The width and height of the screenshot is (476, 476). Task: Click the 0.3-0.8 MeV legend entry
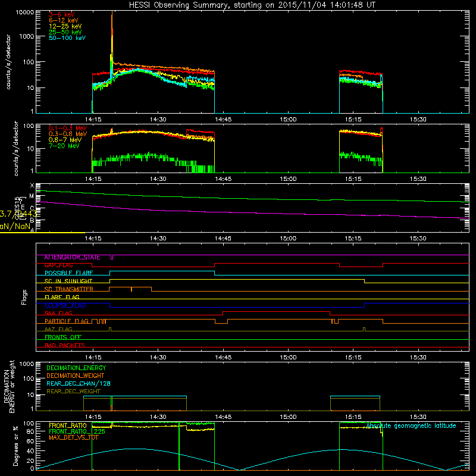(68, 134)
